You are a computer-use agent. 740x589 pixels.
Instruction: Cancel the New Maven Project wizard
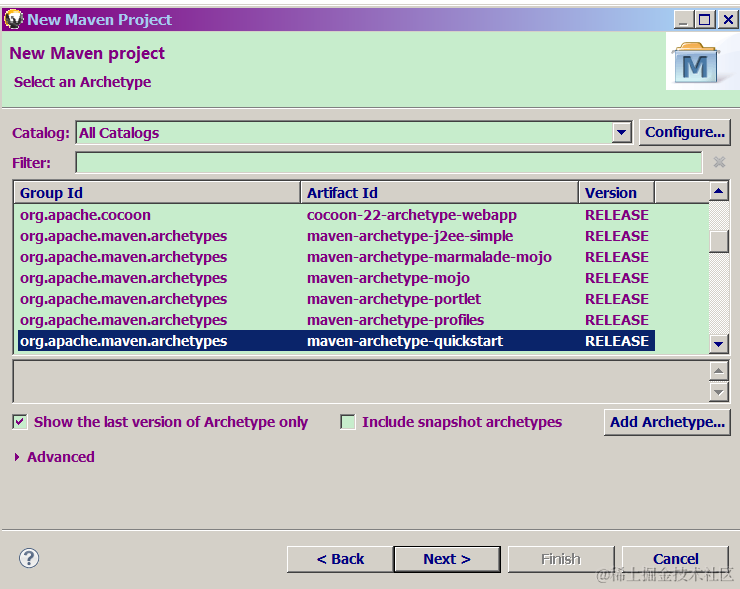pyautogui.click(x=675, y=559)
